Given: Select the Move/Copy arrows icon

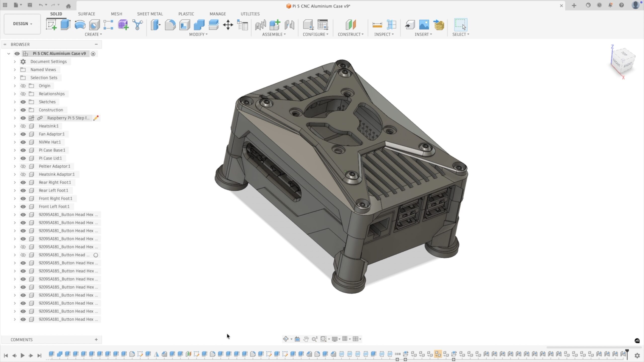Looking at the screenshot, I should tap(228, 25).
